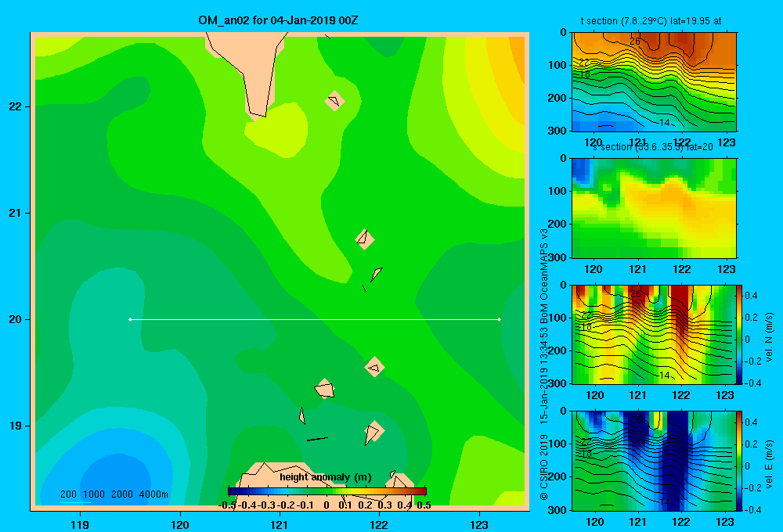The width and height of the screenshot is (783, 532).
Task: Click the 0.5 label on height anomaly scale
Action: click(424, 505)
